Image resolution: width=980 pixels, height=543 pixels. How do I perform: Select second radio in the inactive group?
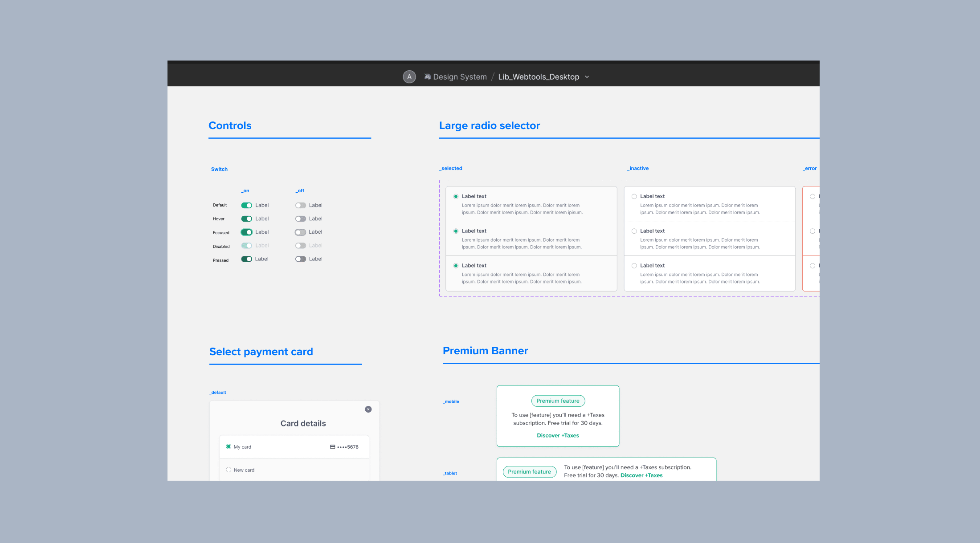pos(634,231)
